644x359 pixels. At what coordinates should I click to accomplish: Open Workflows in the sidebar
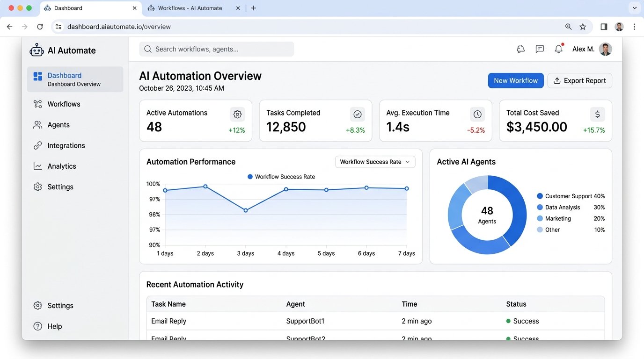(64, 104)
